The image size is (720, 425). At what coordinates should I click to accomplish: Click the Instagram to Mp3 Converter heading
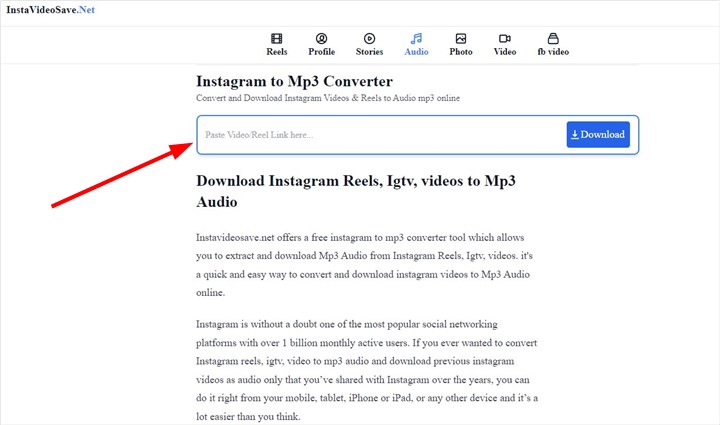point(294,81)
